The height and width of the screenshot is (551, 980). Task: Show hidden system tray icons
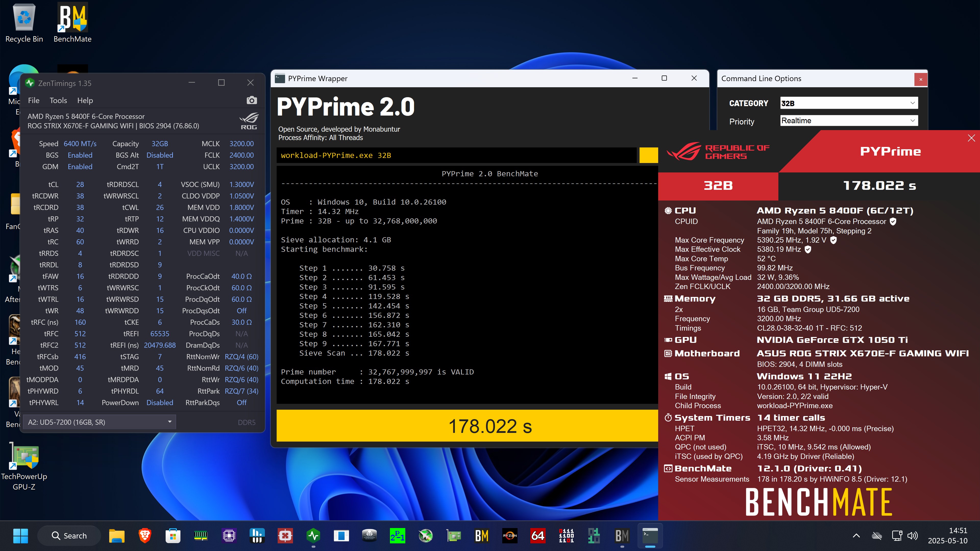(856, 536)
